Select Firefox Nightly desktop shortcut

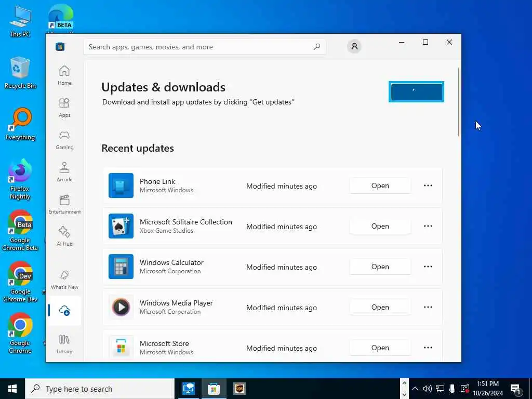point(20,180)
